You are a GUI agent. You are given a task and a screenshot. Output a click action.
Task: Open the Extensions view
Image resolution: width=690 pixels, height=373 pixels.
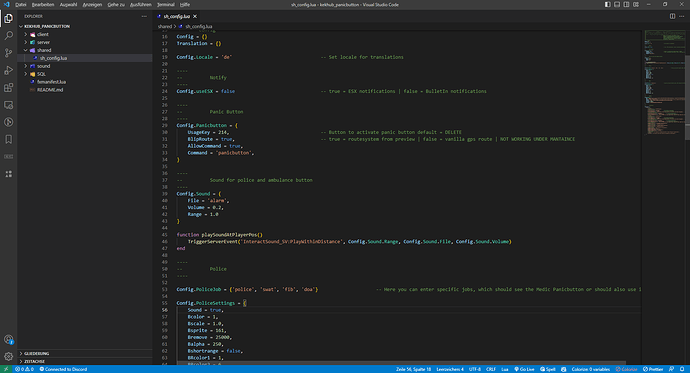click(8, 88)
